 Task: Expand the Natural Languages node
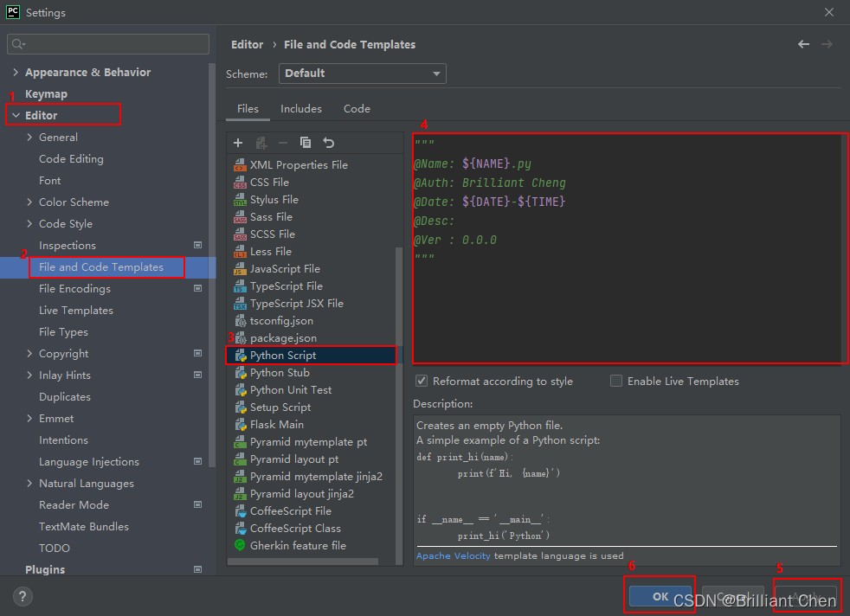pos(29,484)
